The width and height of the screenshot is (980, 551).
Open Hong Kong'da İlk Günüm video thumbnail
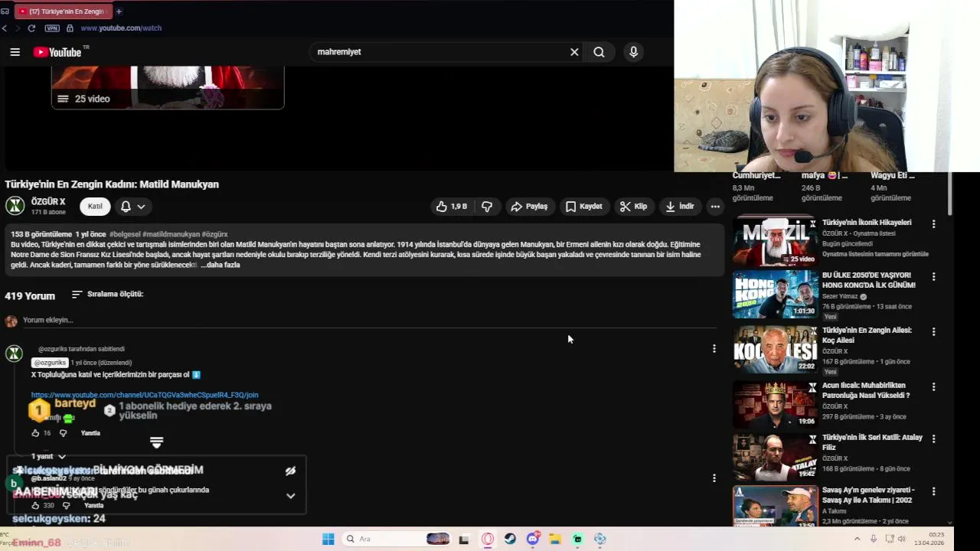(775, 295)
